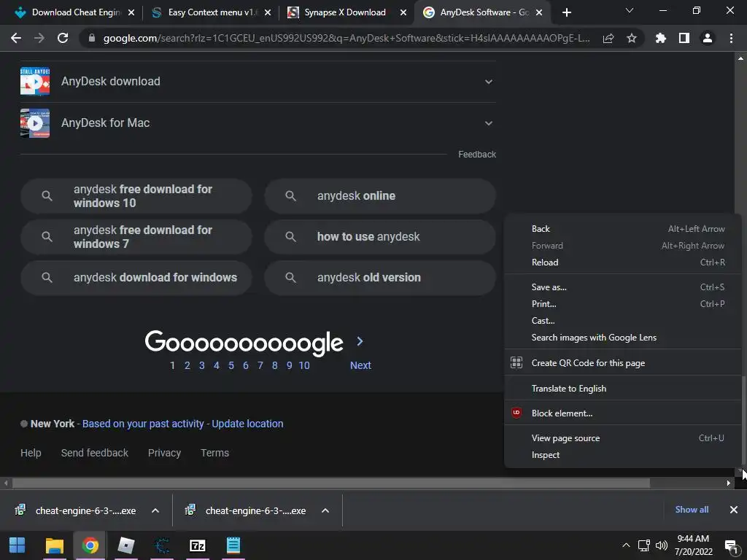
Task: Click the address bar URL field
Action: click(x=347, y=38)
